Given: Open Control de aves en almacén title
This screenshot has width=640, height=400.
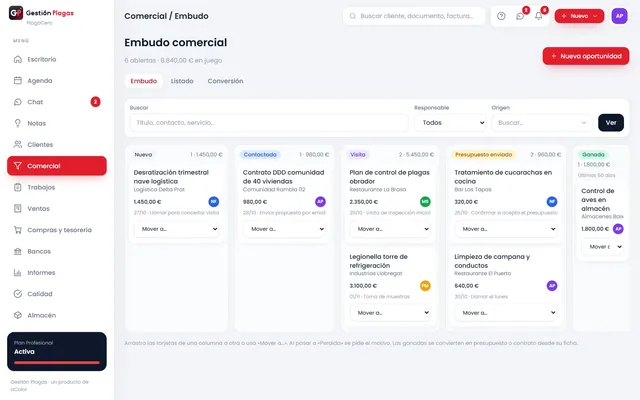Looking at the screenshot, I should (x=598, y=200).
